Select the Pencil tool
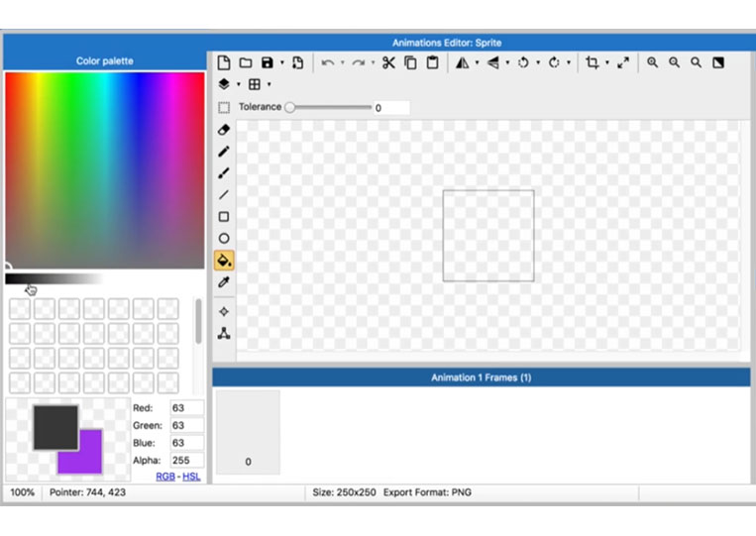Screen dimensions: 756x536 pyautogui.click(x=224, y=152)
